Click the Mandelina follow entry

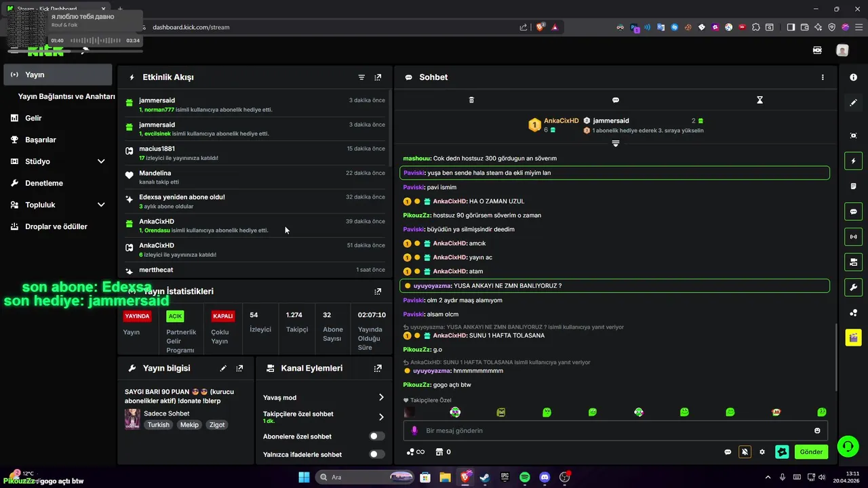255,178
